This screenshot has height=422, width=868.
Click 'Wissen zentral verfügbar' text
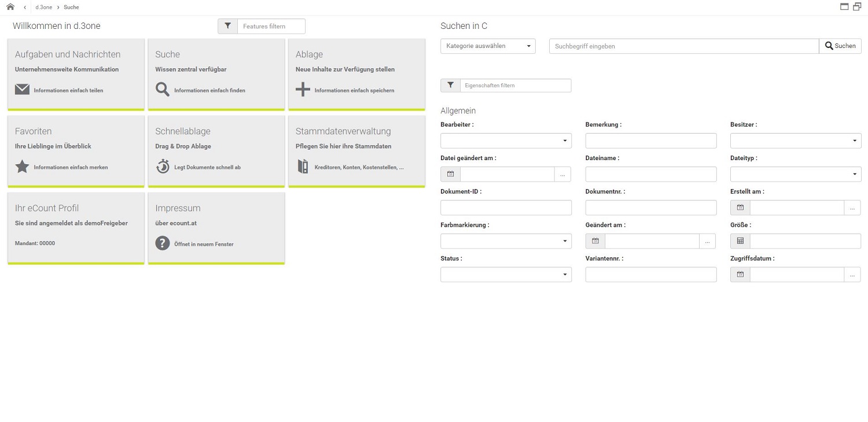191,69
